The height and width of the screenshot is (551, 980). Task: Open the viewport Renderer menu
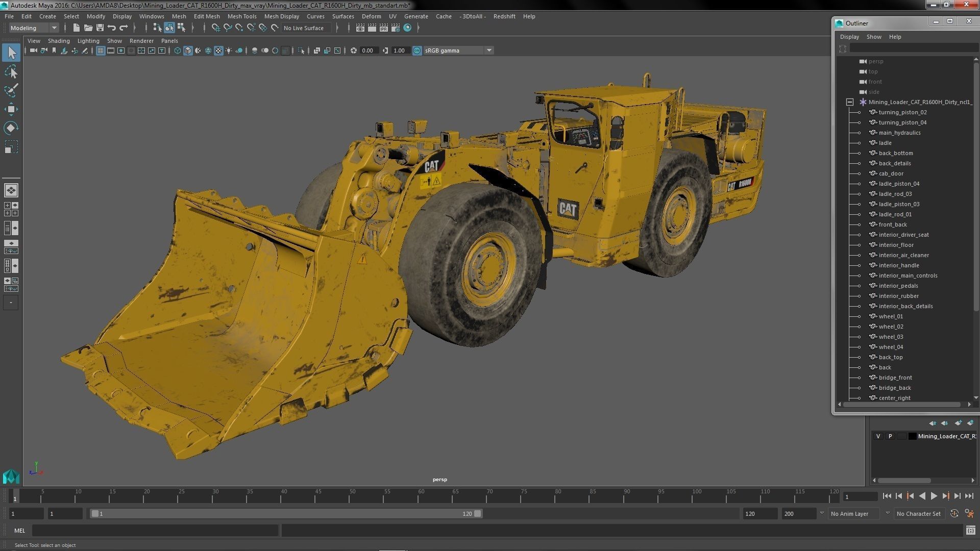(141, 41)
